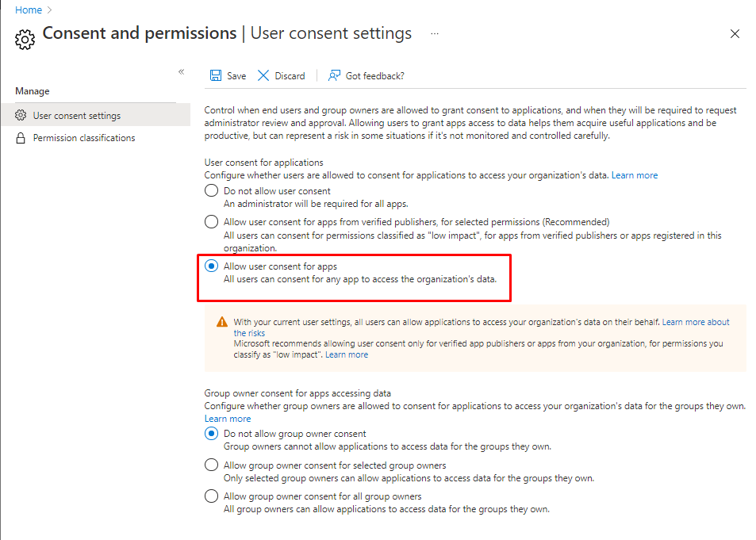Open Learn more about the risks link
Image resolution: width=756 pixels, height=540 pixels.
point(695,322)
